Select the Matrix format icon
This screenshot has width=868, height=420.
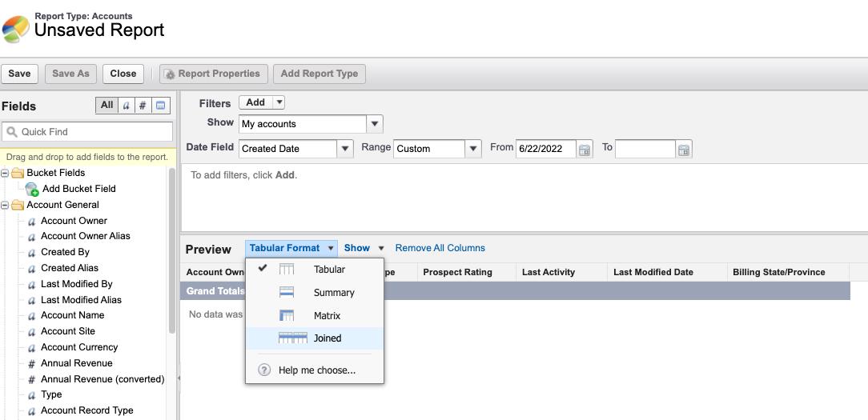[x=286, y=316]
